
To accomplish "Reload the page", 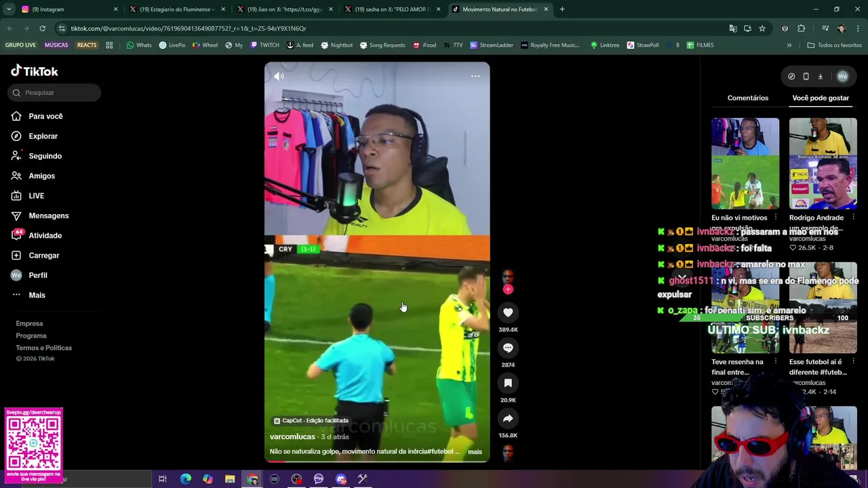I will (42, 28).
